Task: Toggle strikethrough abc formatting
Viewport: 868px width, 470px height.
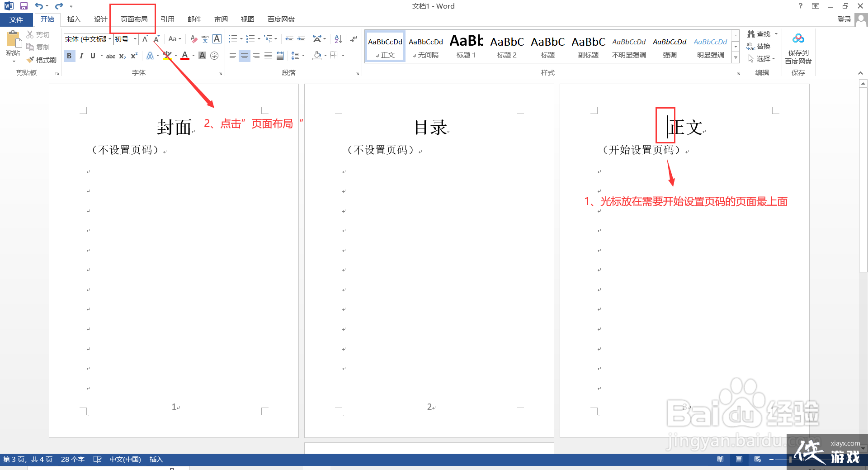Action: point(111,56)
